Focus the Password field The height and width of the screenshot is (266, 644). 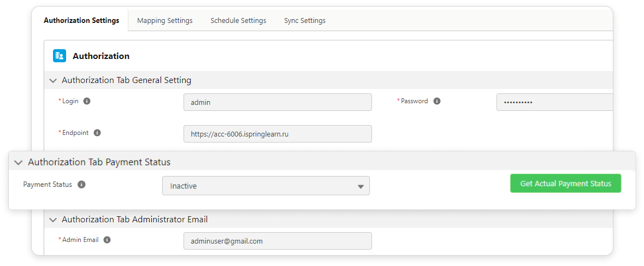(x=554, y=102)
